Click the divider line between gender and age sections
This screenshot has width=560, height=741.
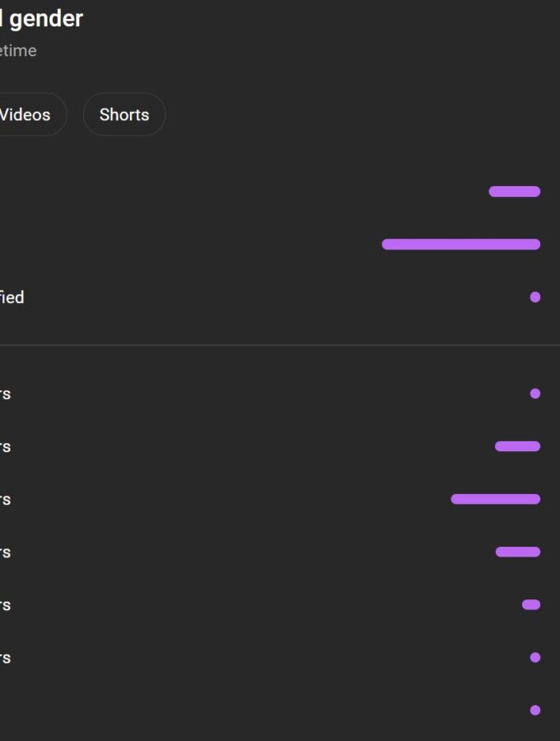(280, 345)
